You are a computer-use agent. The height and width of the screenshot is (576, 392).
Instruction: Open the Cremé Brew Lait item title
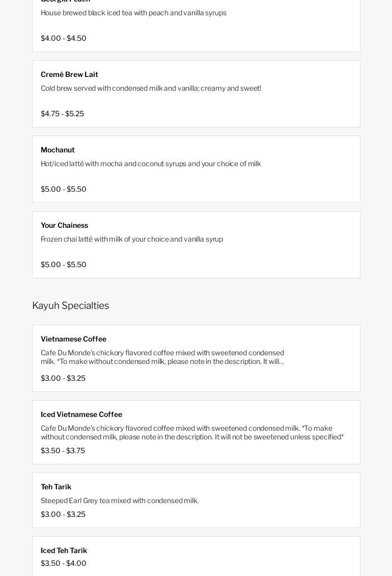[69, 74]
